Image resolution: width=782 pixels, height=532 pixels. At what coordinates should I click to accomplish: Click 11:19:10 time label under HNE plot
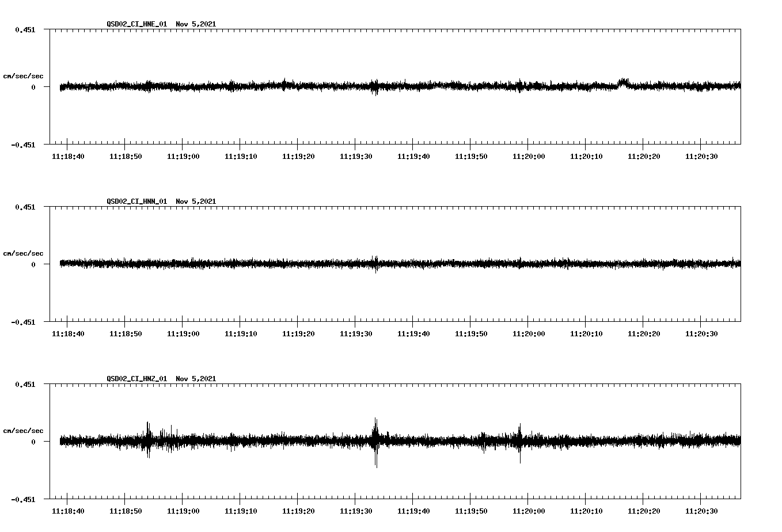click(x=241, y=157)
